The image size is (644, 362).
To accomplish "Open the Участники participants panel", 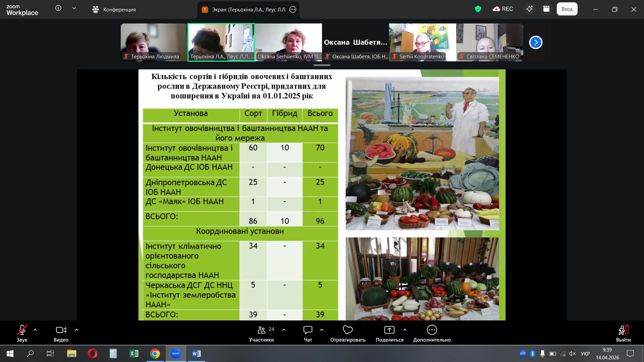I will (x=262, y=330).
